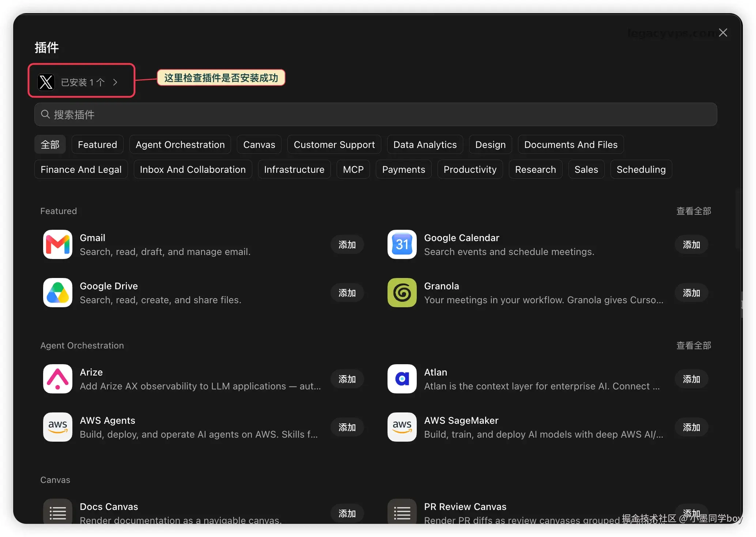
Task: View all Featured plugins
Action: [693, 211]
